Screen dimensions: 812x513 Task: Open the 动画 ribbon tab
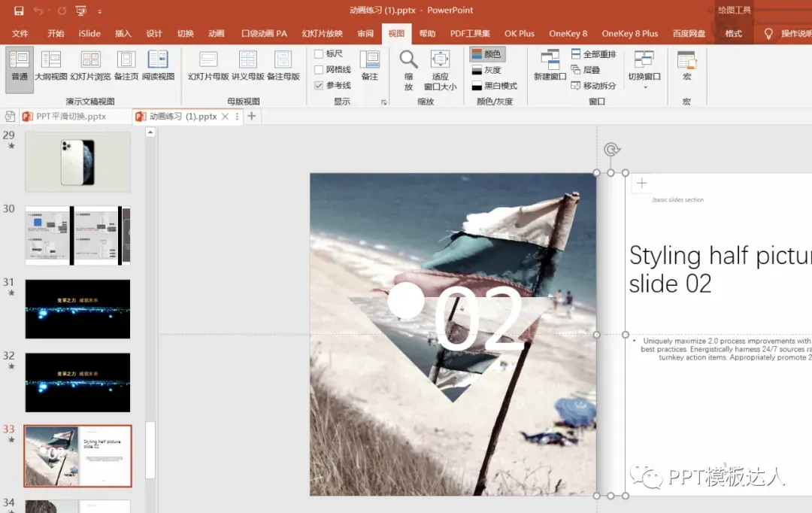217,34
